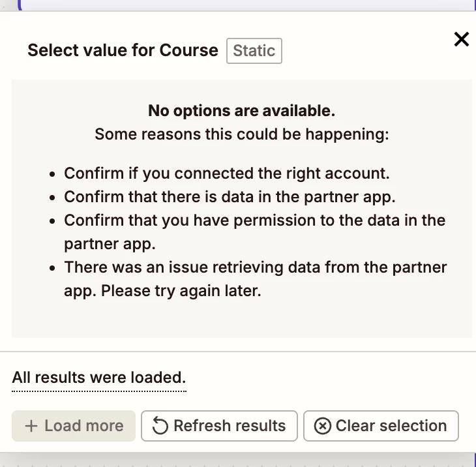Viewport: 476px width, 467px height.
Task: Click the "connected the right account" bullet
Action: coord(226,173)
